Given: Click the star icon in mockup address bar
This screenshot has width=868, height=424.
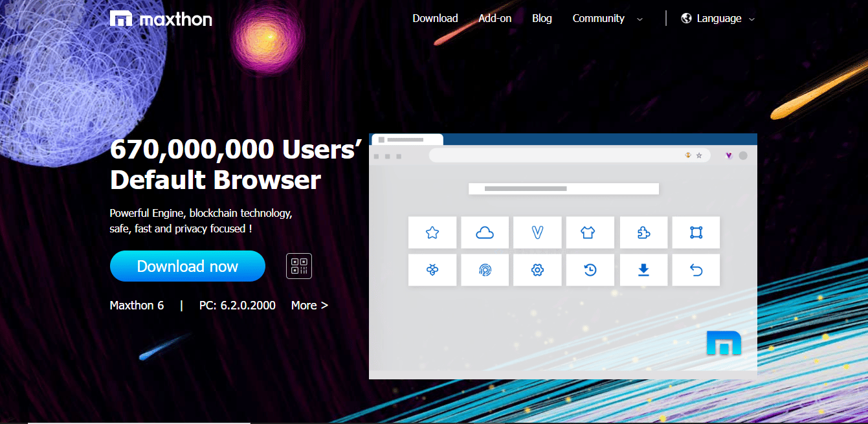Looking at the screenshot, I should [x=699, y=155].
